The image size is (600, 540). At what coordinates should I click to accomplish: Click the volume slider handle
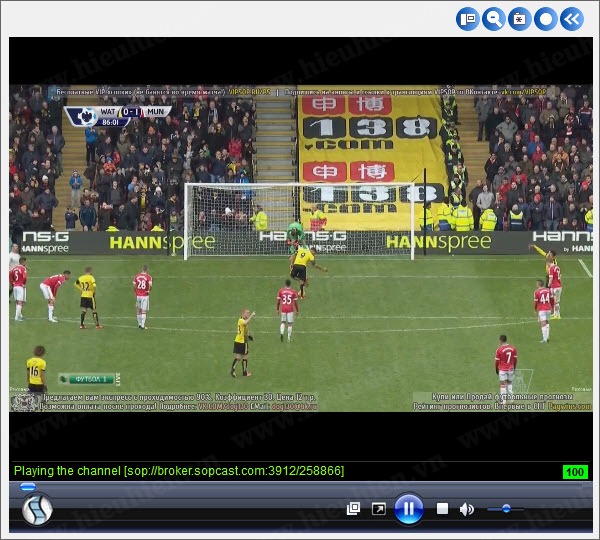[x=506, y=509]
